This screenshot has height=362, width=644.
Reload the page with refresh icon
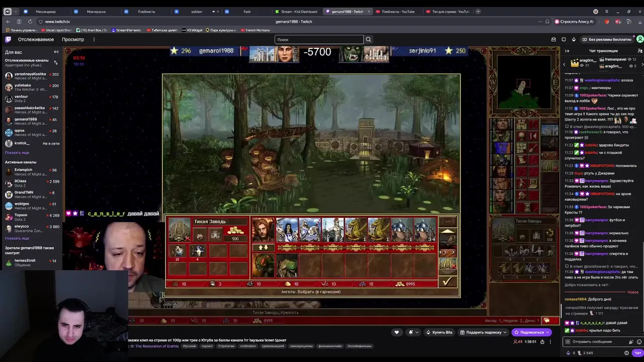(30, 22)
